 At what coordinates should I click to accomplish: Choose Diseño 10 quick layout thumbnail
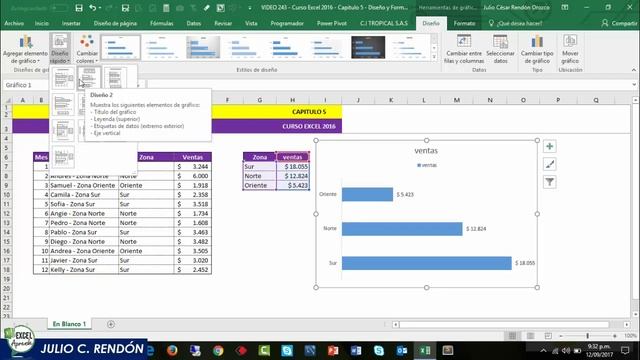(62, 157)
